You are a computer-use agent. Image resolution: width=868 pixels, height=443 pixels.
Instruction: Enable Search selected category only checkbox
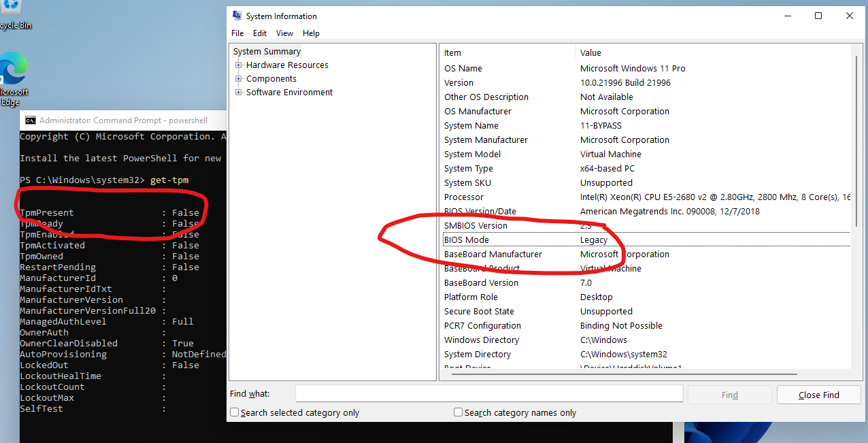pyautogui.click(x=235, y=412)
